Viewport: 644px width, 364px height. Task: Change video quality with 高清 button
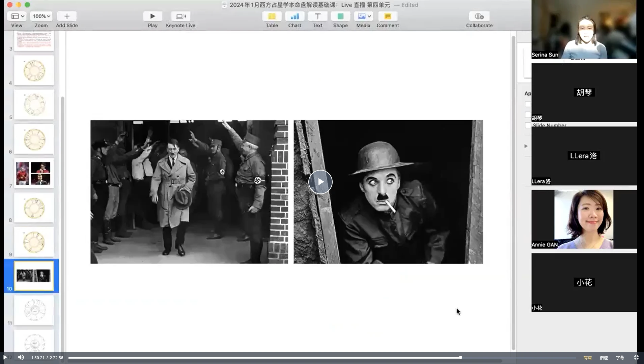pos(588,358)
